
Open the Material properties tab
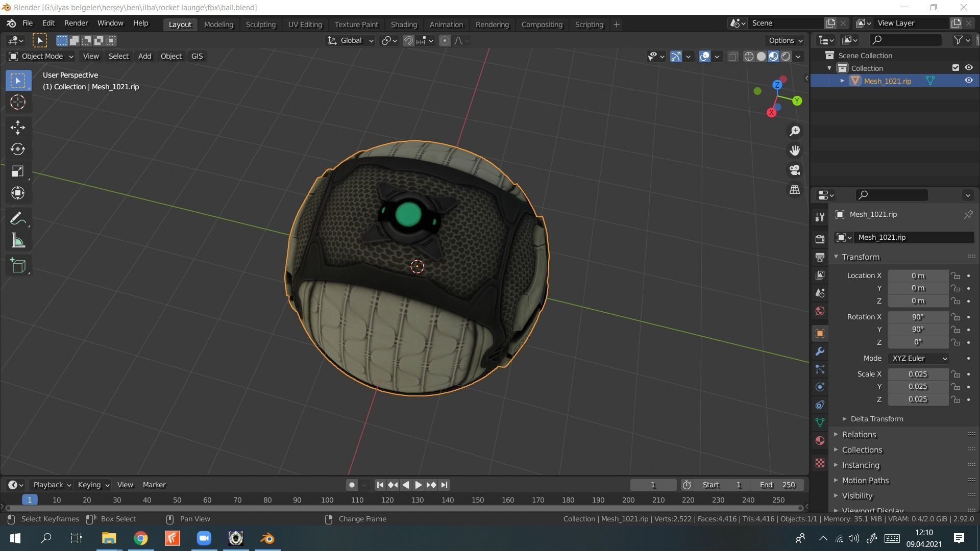pyautogui.click(x=820, y=441)
